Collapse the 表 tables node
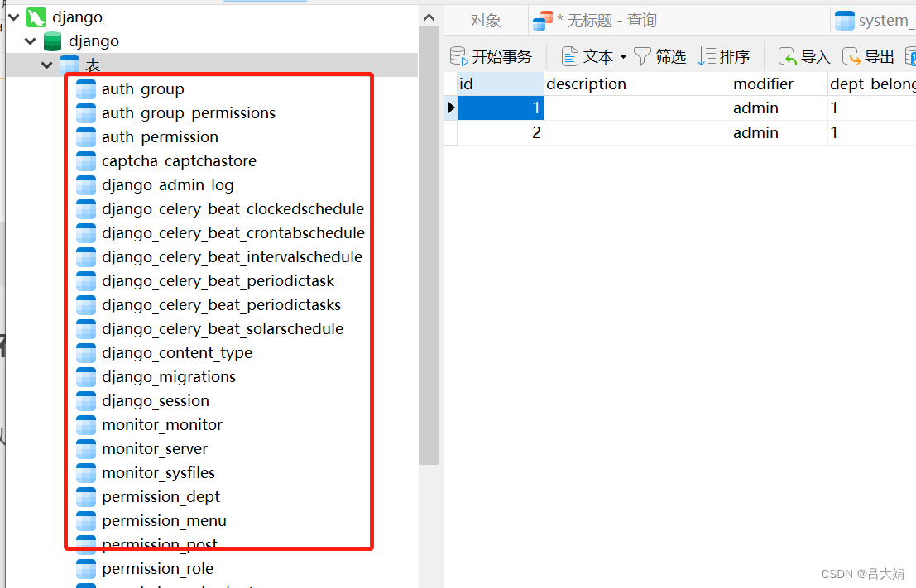 pos(46,65)
